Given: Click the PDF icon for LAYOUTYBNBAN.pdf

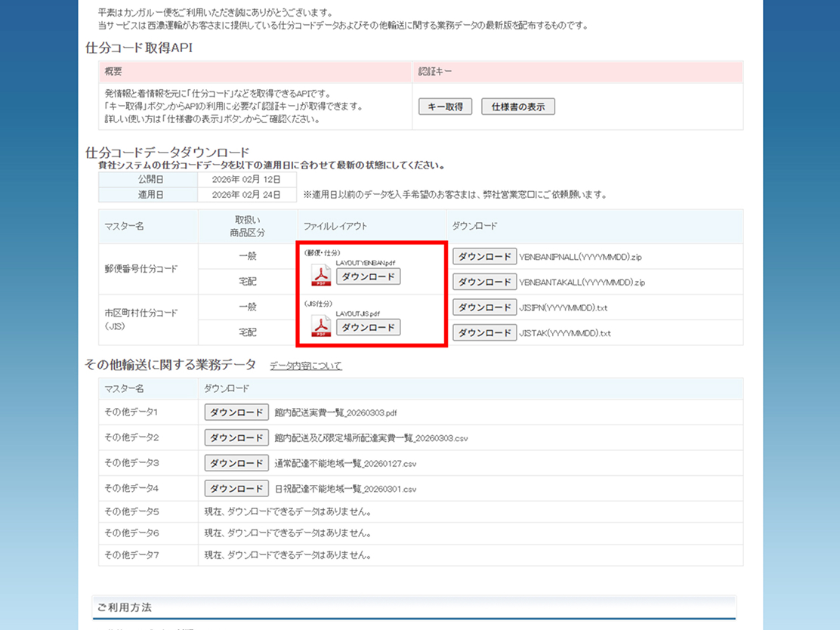Looking at the screenshot, I should [x=321, y=276].
